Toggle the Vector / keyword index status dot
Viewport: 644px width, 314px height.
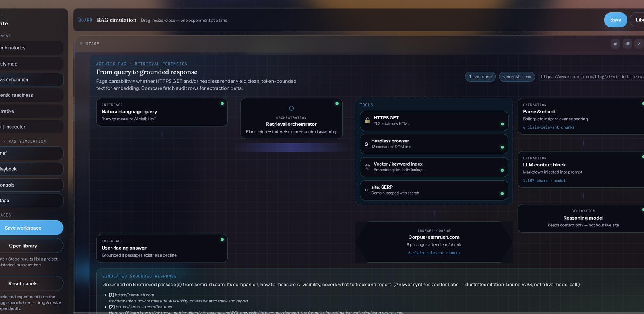[502, 170]
